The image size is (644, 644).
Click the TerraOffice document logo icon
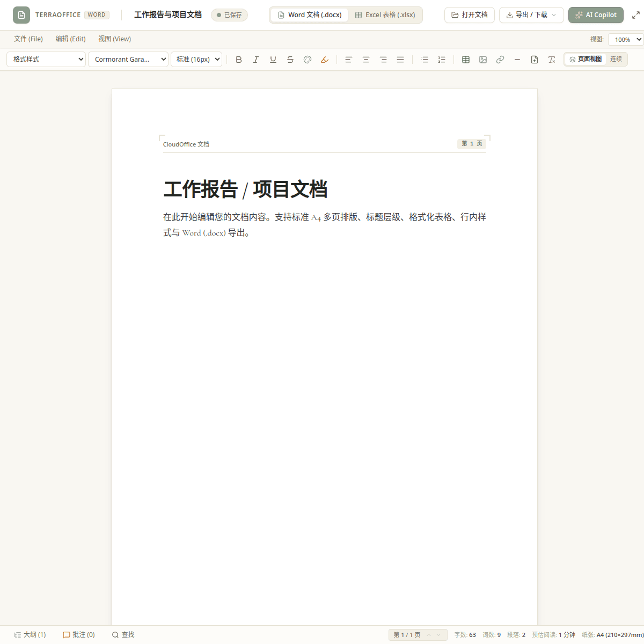point(21,15)
